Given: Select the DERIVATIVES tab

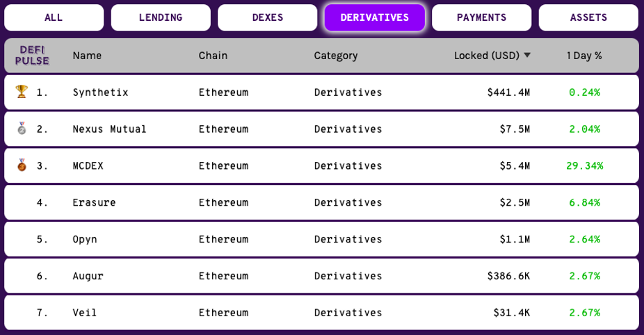Looking at the screenshot, I should [375, 17].
